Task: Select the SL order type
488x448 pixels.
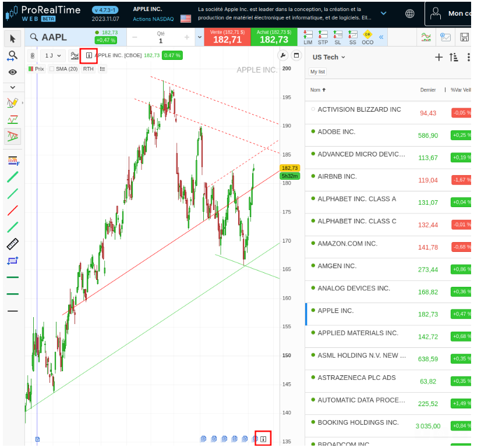Action: click(338, 38)
